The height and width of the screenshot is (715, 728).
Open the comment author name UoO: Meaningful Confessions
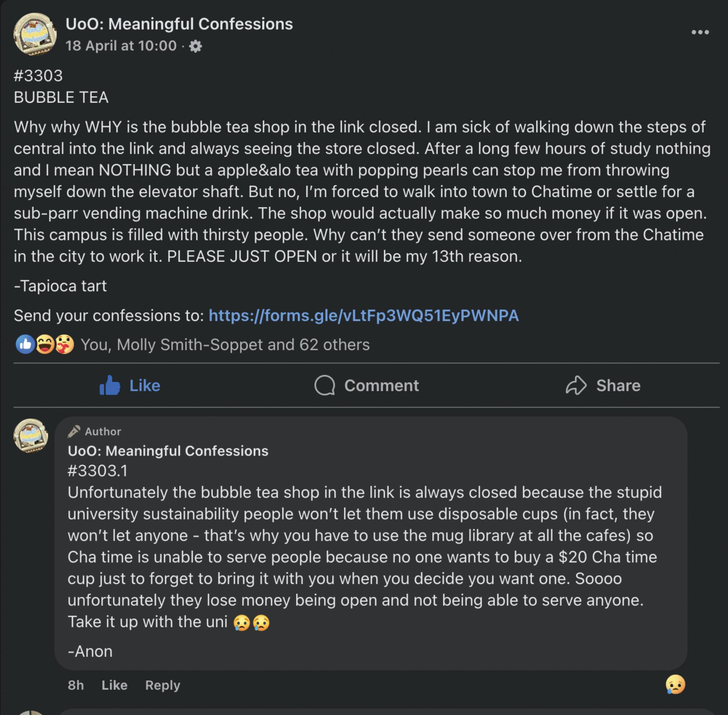[168, 450]
